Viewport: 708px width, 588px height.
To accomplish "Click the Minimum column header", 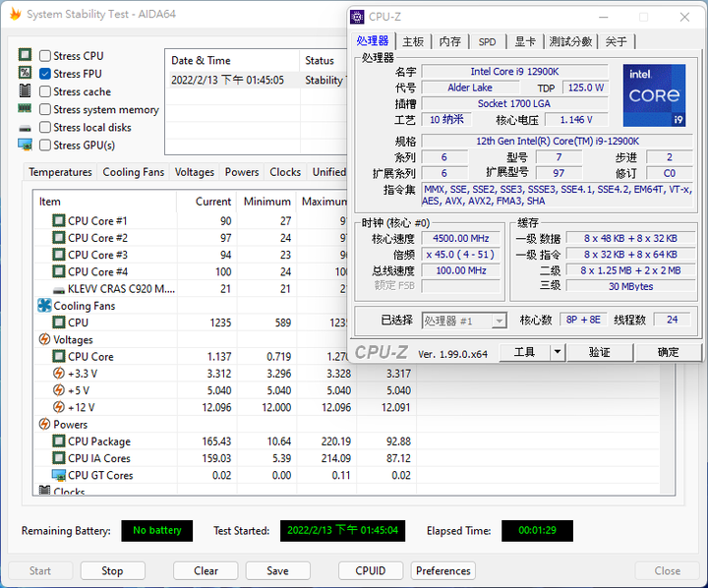I will tap(266, 202).
